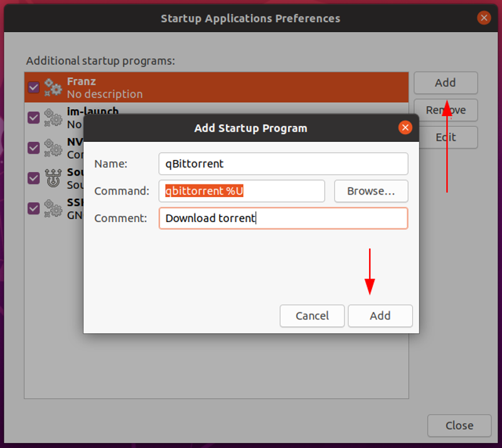Click the Command: label
The width and height of the screenshot is (502, 448).
coord(122,191)
